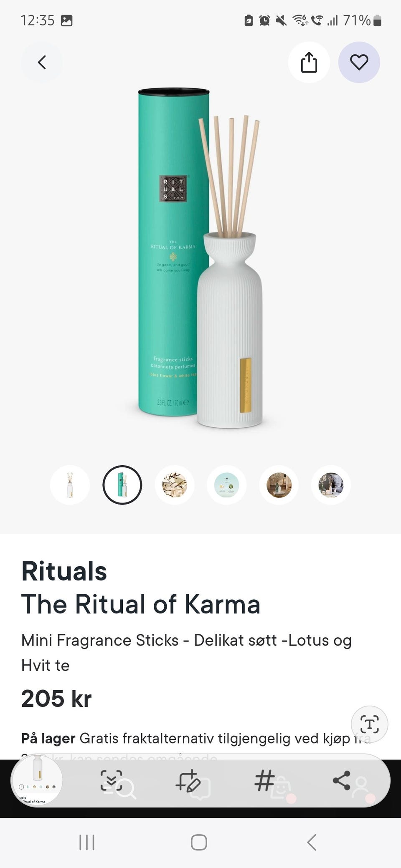Viewport: 401px width, 868px height.
Task: Tap the back arrow button
Action: [42, 63]
